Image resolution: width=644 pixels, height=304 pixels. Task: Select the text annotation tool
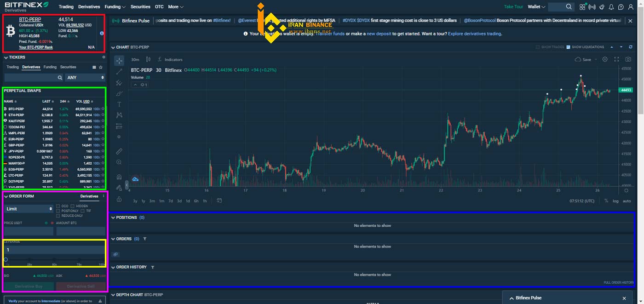(119, 104)
